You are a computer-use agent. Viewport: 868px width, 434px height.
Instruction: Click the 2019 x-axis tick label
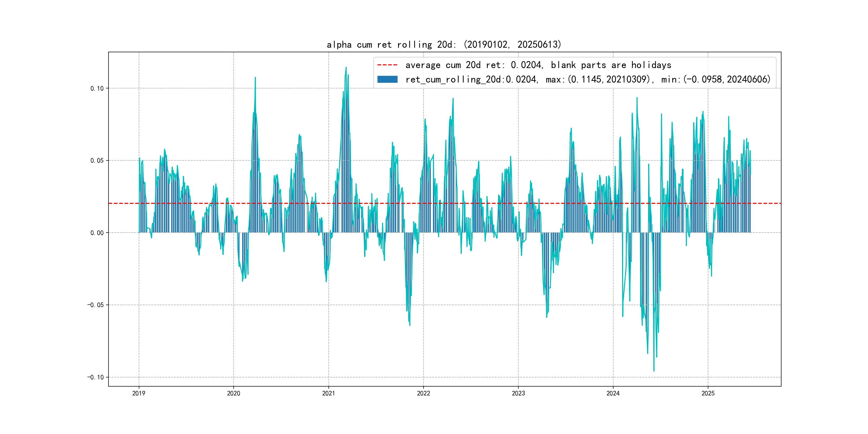pyautogui.click(x=139, y=393)
